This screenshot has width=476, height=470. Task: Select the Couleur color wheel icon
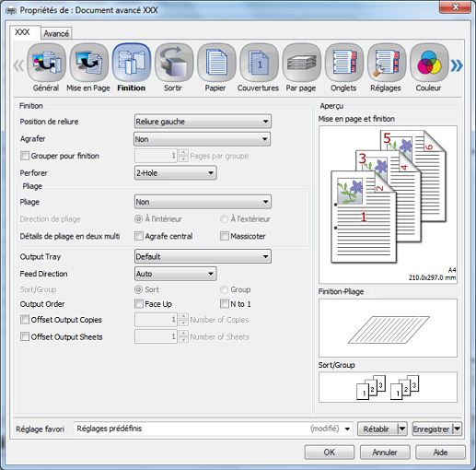[x=429, y=63]
